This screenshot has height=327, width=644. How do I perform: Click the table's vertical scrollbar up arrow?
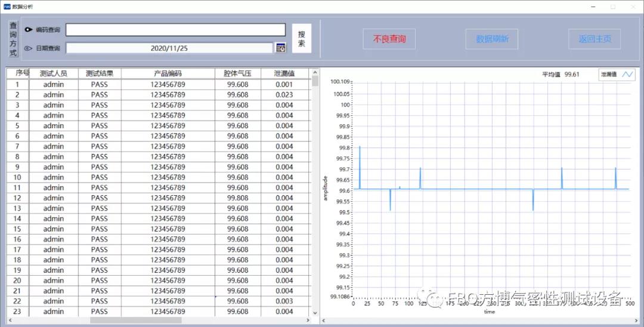tap(315, 72)
